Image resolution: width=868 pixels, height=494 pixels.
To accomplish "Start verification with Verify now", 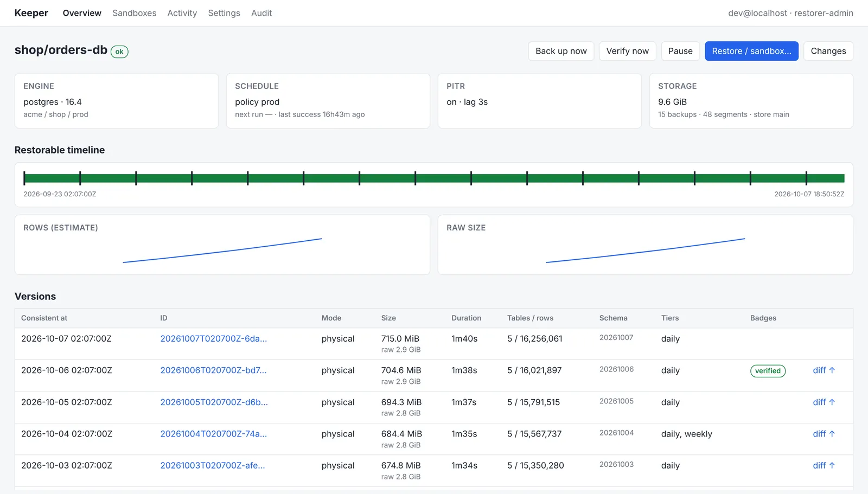I will click(627, 51).
